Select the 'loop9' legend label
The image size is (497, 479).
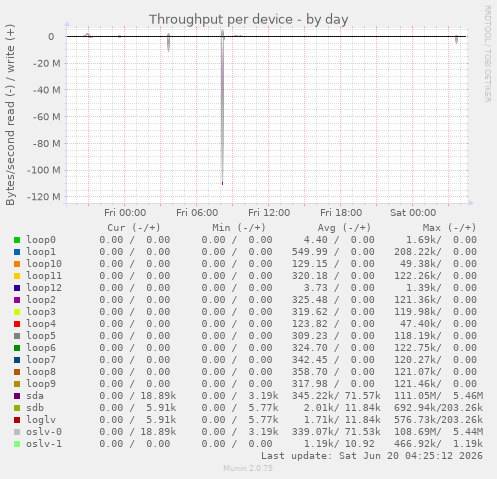coord(41,384)
